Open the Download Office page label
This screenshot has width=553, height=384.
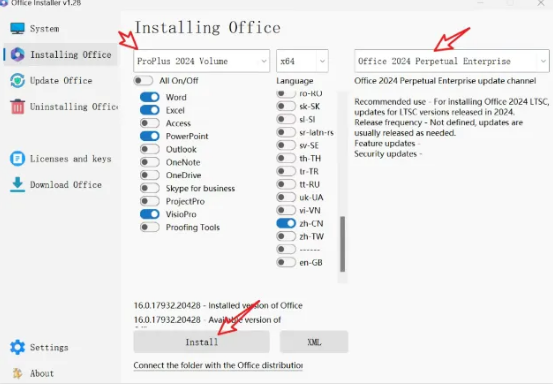pyautogui.click(x=66, y=184)
